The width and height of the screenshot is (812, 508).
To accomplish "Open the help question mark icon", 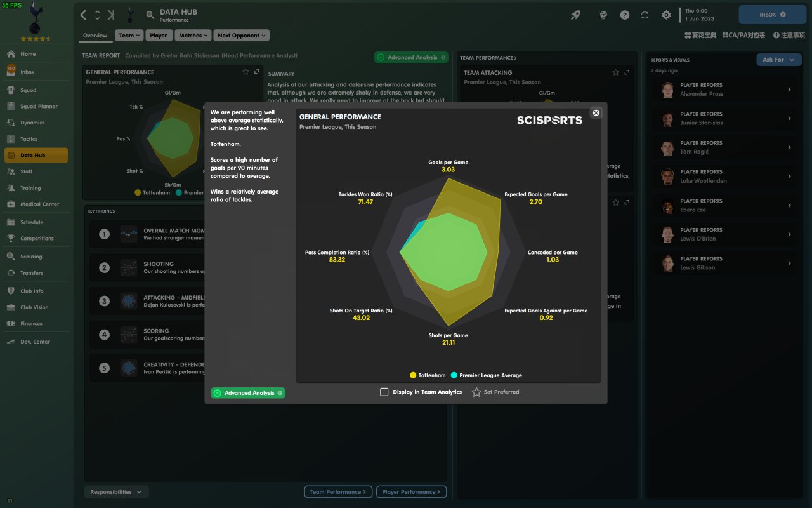I will point(625,15).
